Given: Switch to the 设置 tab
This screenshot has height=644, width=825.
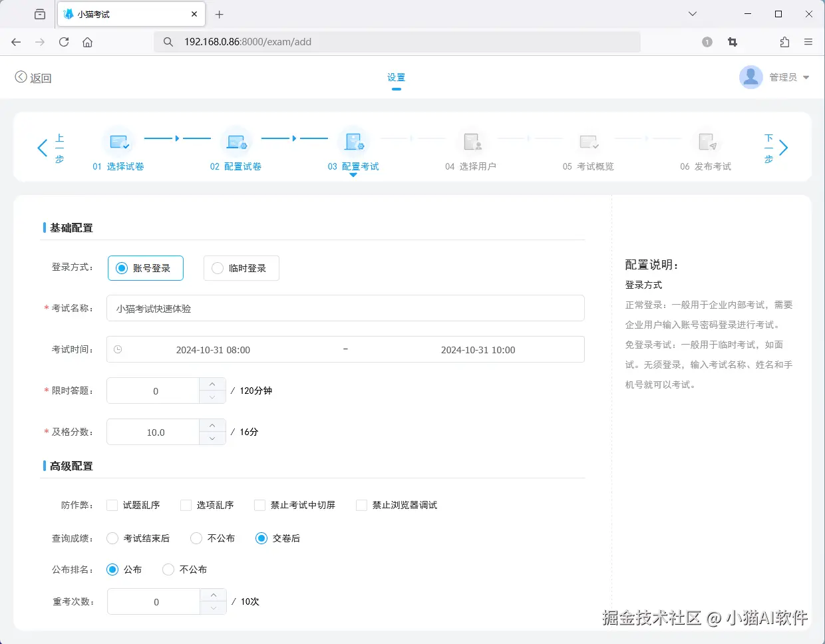Looking at the screenshot, I should (396, 77).
